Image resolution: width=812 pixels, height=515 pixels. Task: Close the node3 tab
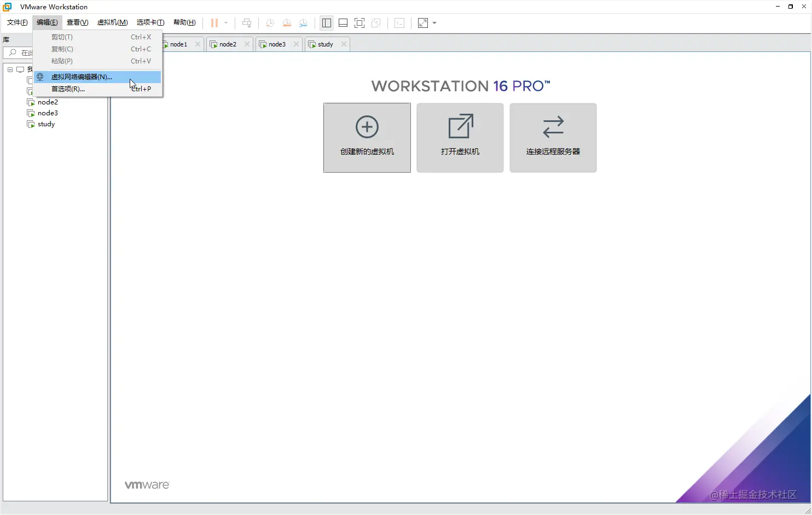tap(296, 44)
